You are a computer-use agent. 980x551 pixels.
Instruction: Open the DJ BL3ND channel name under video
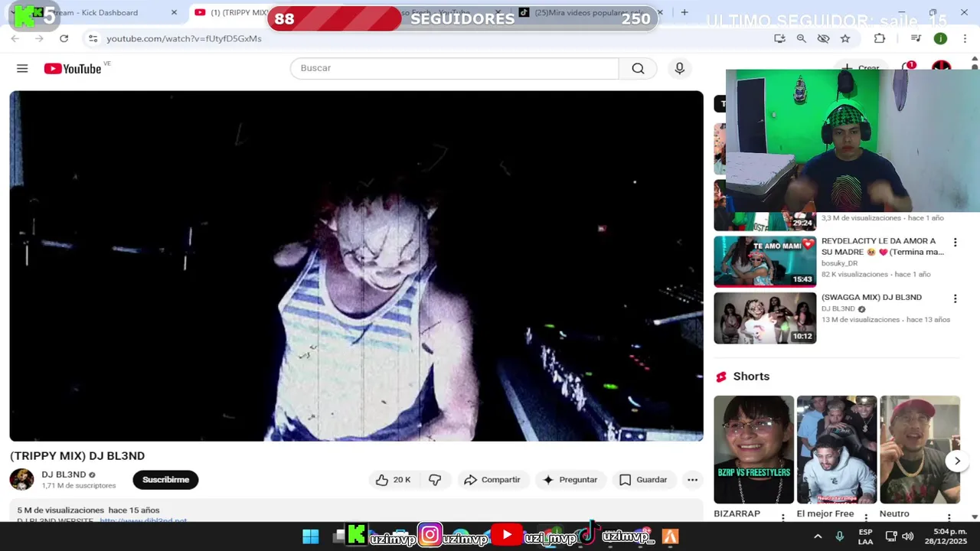[x=64, y=474]
